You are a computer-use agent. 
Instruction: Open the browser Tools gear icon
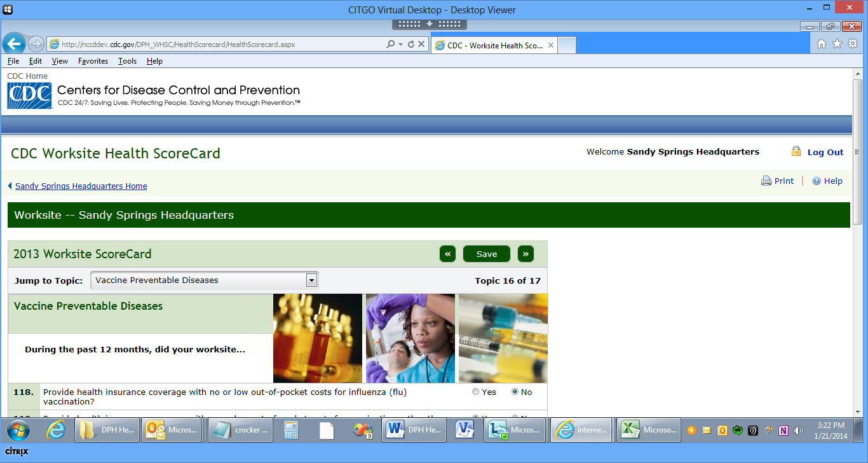click(x=853, y=44)
